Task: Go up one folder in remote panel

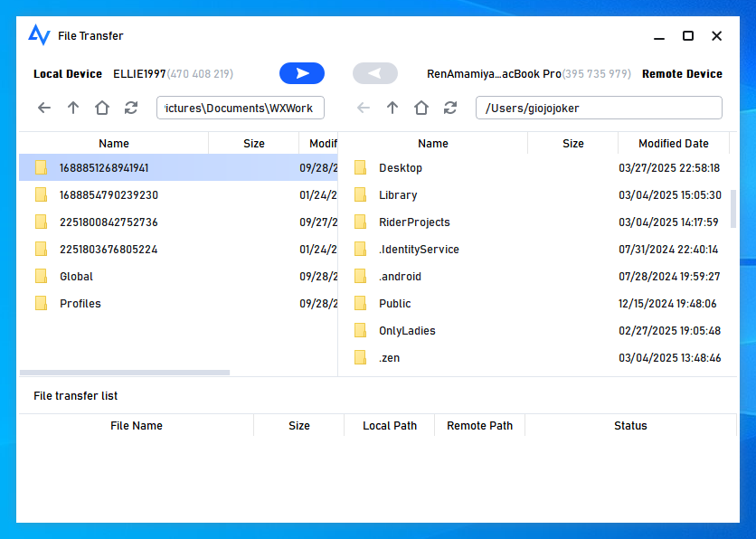Action: (x=392, y=109)
